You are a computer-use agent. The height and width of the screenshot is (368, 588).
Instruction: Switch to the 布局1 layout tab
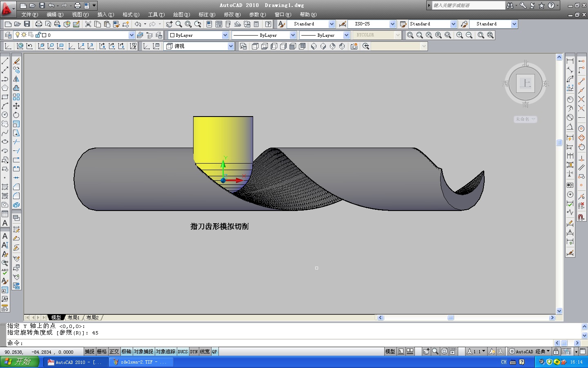[73, 318]
